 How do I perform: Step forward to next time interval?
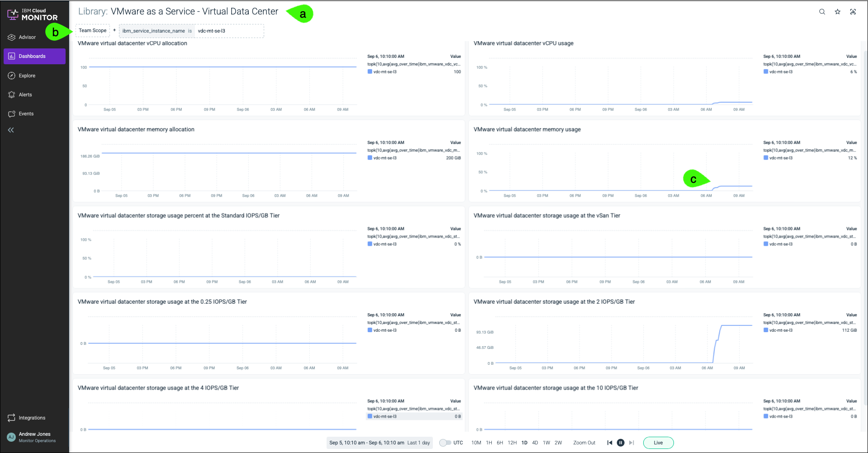coord(631,443)
